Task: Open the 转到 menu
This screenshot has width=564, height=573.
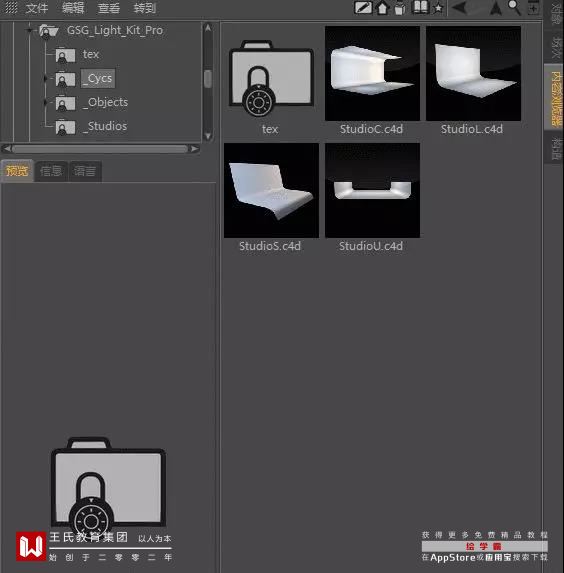Action: (x=145, y=8)
